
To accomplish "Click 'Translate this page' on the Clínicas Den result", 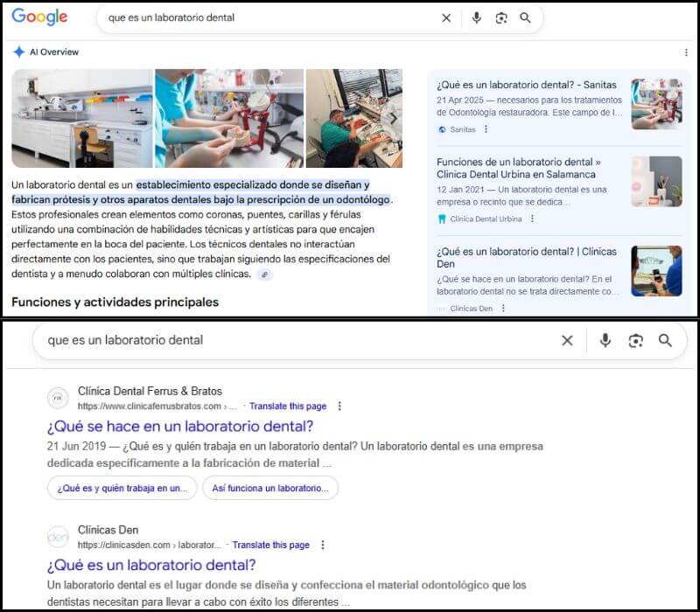I will 272,545.
